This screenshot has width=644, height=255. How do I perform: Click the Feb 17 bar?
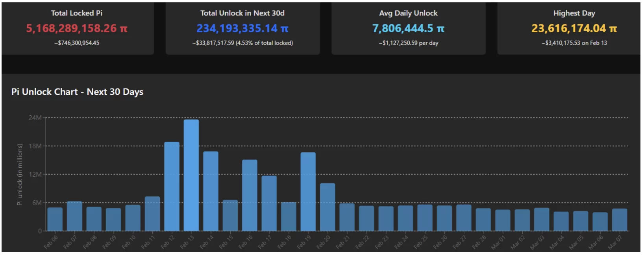pyautogui.click(x=269, y=203)
